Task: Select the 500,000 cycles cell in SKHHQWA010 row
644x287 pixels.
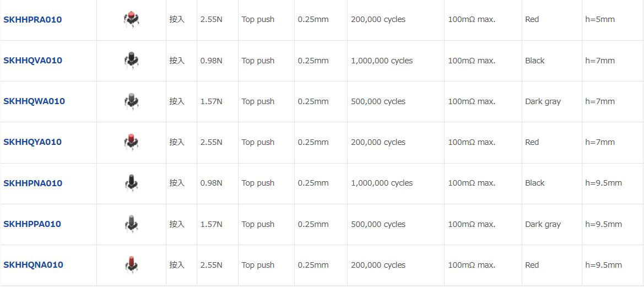Action: pos(396,101)
